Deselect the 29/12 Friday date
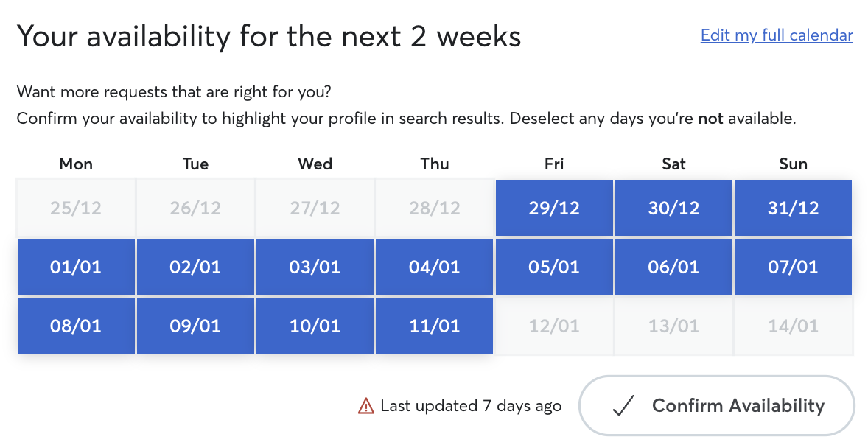Screen dimensions: 868x448 554,208
